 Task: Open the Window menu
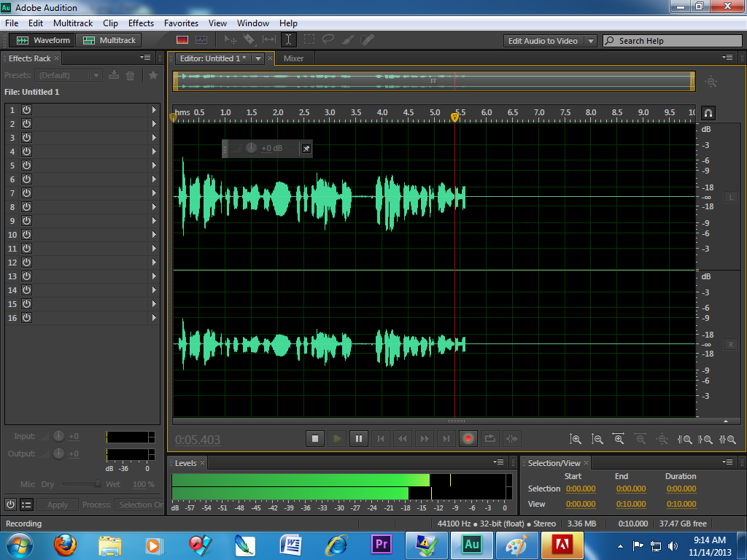253,23
